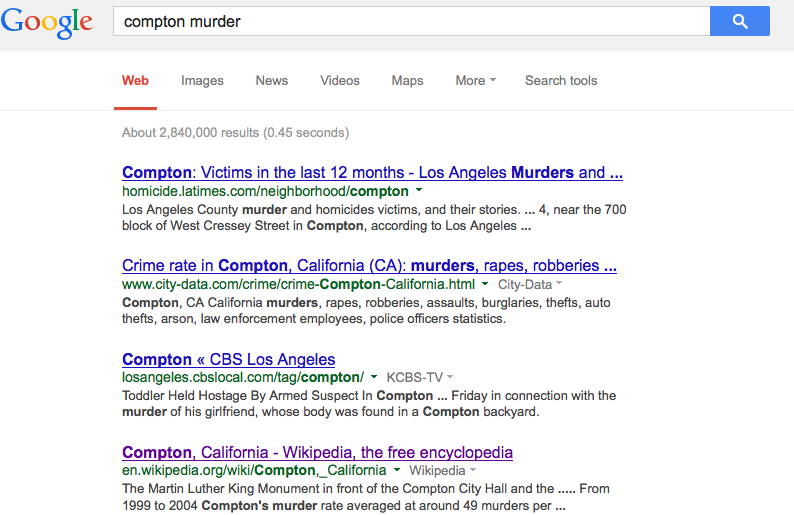This screenshot has width=794, height=515.
Task: Expand arrow beside homicide.latimes.com URL
Action: pos(419,191)
